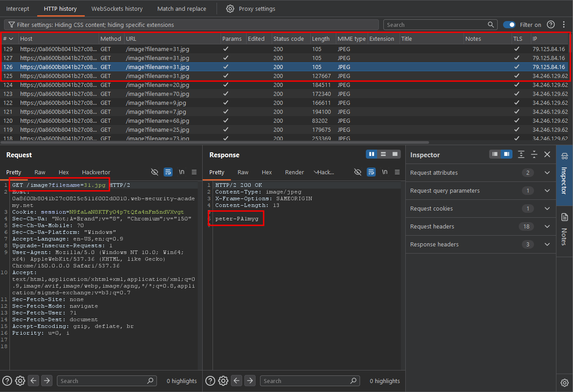The image size is (573, 392).
Task: Open the WebSockets history tab
Action: (117, 9)
